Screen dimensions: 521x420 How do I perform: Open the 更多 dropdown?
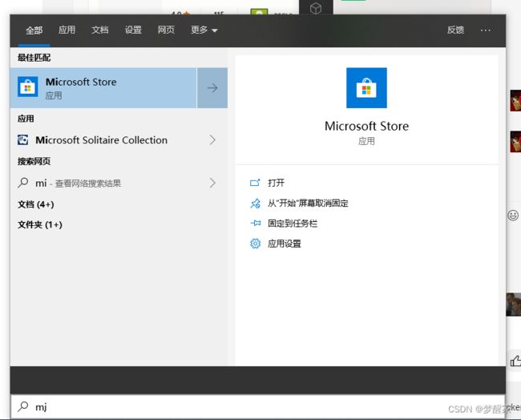(x=204, y=30)
